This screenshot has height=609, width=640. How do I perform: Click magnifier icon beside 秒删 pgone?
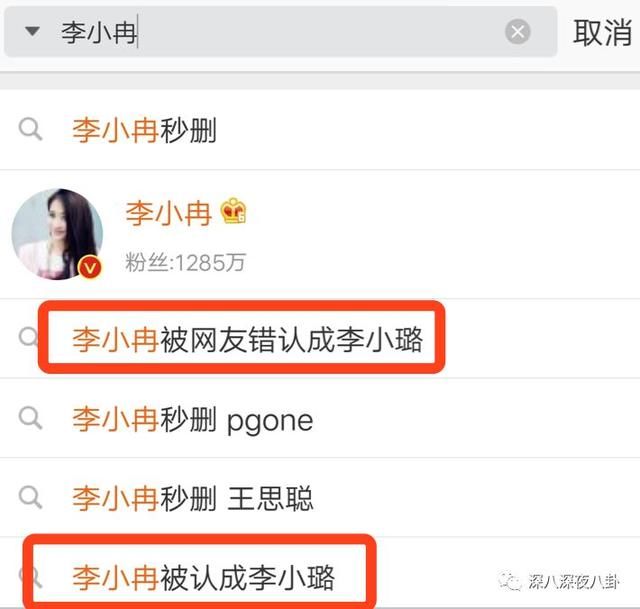point(31,418)
